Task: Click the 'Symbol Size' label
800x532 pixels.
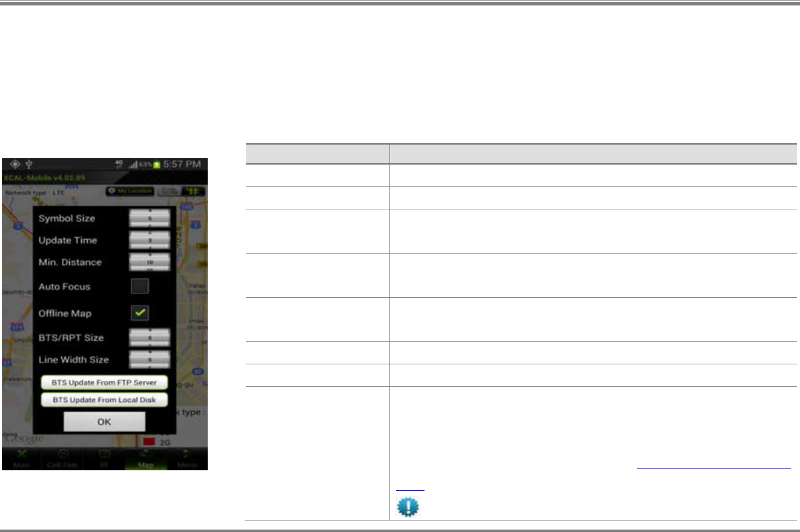Action: [67, 218]
